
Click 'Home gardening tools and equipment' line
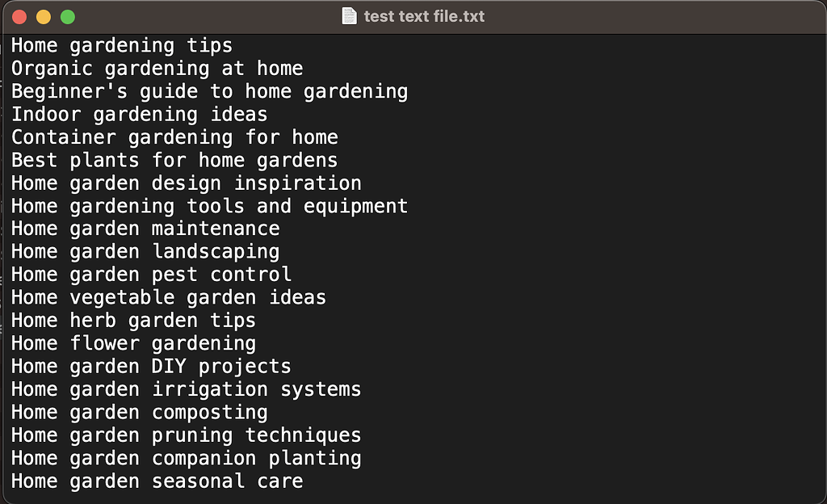[209, 206]
